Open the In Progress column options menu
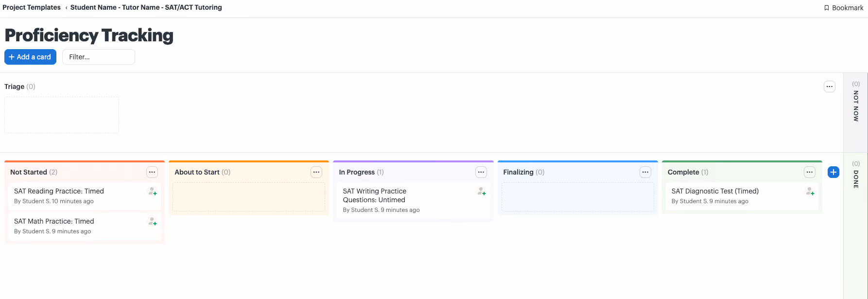868x299 pixels. 481,172
